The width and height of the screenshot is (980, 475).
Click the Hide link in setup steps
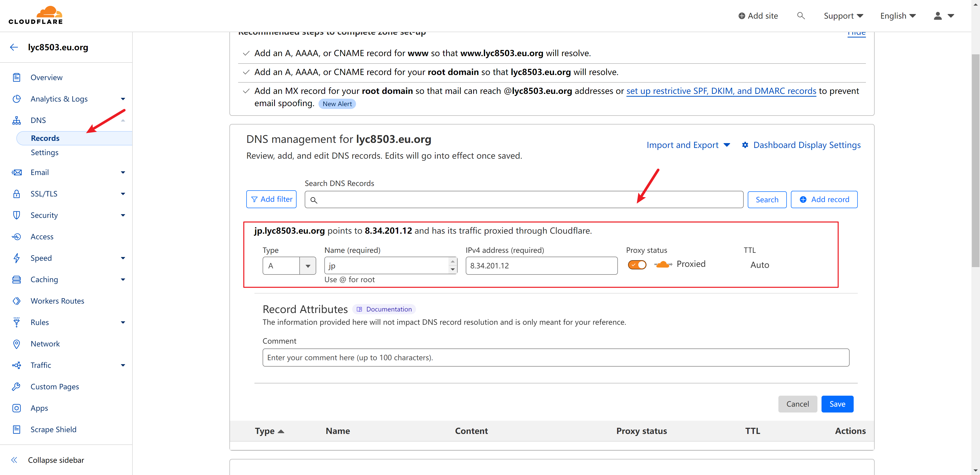click(856, 33)
